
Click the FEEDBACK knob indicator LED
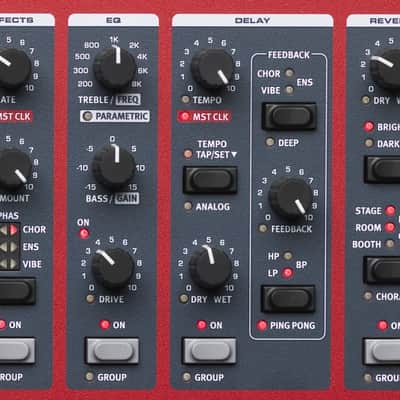pos(263,228)
